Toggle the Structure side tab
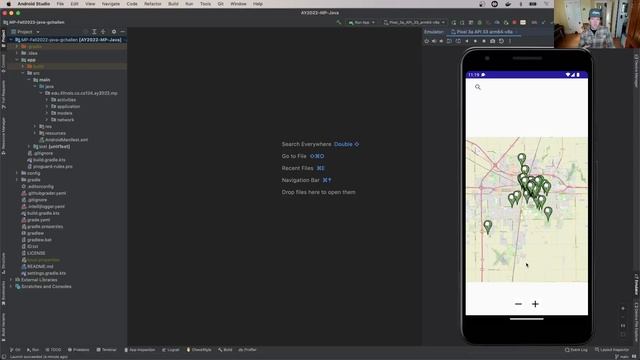640x360 pixels. point(3,263)
